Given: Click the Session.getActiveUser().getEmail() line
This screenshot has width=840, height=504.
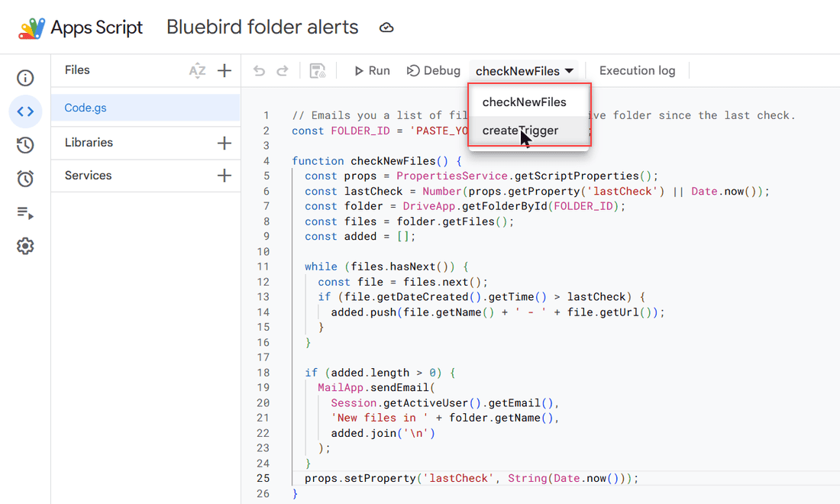Looking at the screenshot, I should pyautogui.click(x=445, y=402).
